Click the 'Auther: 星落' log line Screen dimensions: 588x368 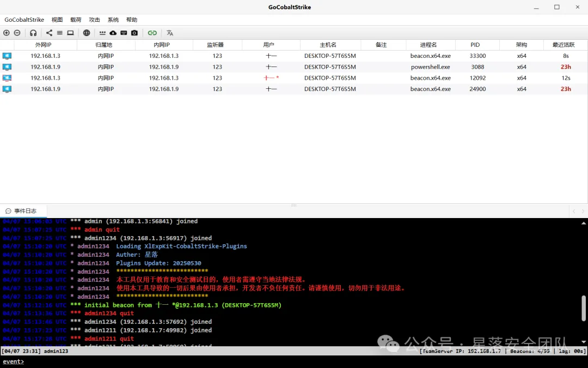pos(137,255)
